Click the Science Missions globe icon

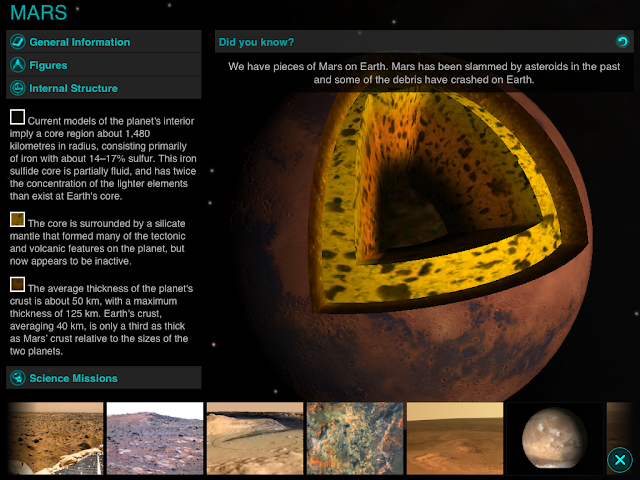pos(18,378)
